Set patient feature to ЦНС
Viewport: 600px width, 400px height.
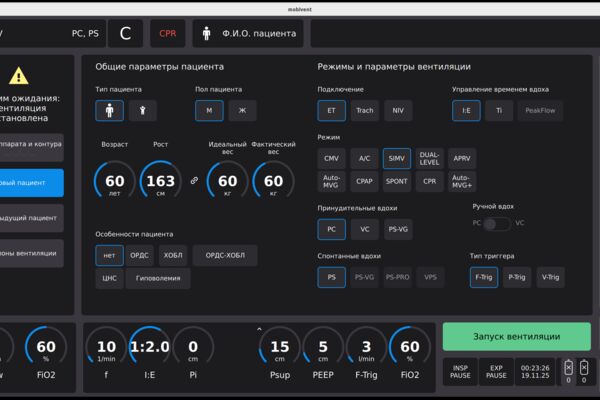109,278
